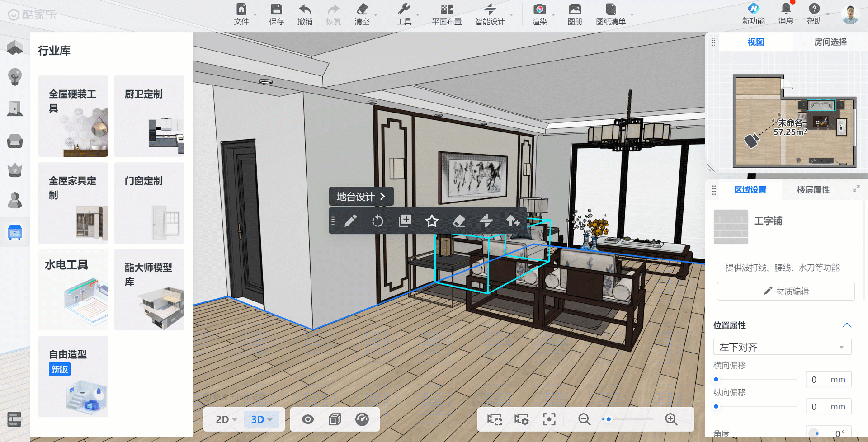Toggle the eye visibility button
This screenshot has height=442, width=868.
(x=308, y=419)
